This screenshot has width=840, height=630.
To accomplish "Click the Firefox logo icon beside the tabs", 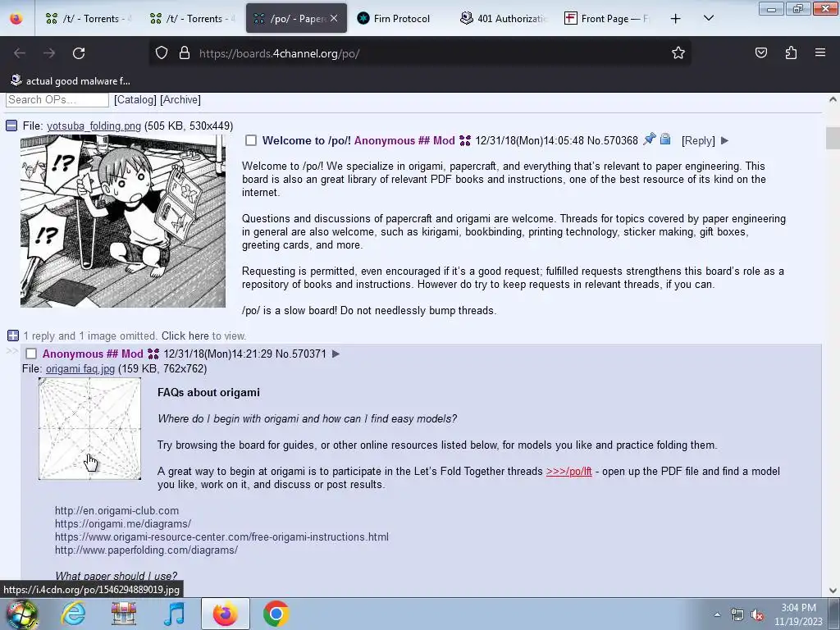I will (x=16, y=18).
